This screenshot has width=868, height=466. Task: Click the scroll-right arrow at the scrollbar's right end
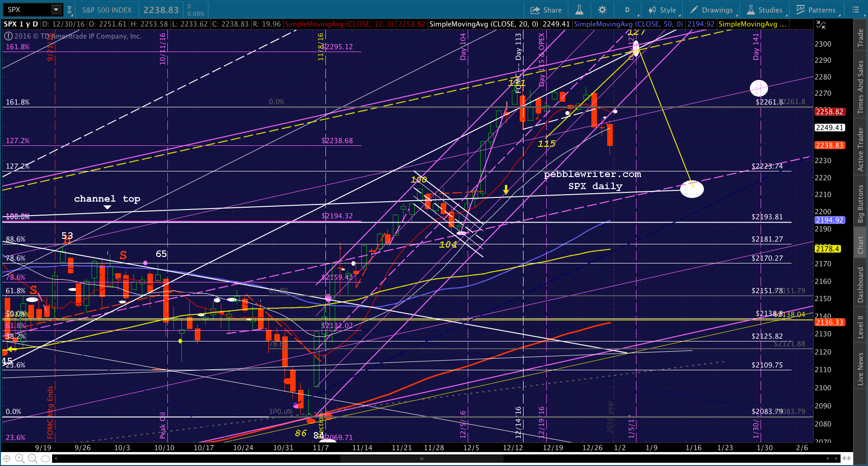pos(836,459)
